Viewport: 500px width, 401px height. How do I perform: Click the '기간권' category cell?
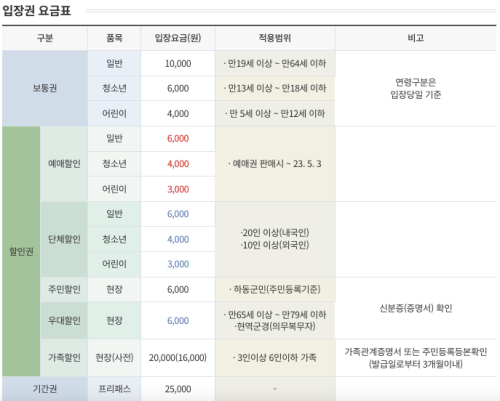(45, 389)
